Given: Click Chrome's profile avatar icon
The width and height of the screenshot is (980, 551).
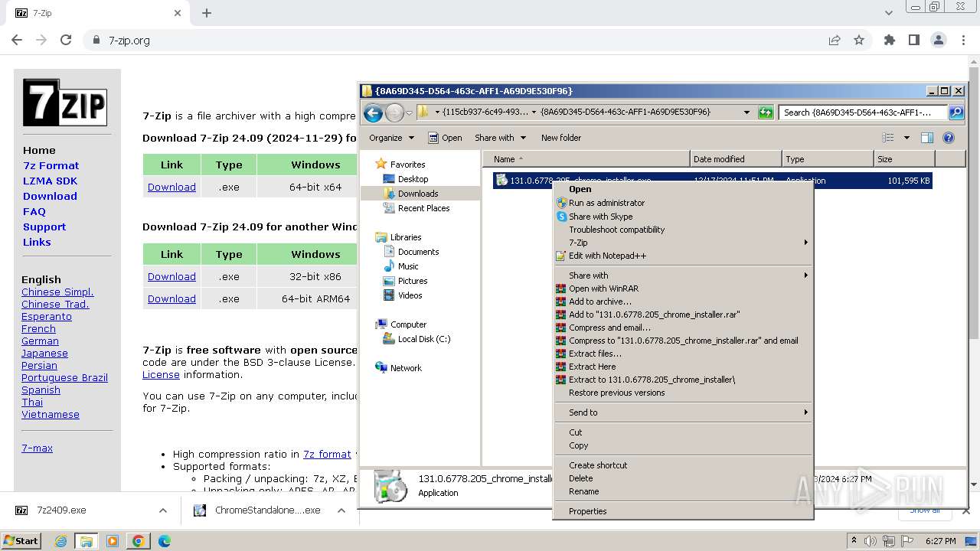Looking at the screenshot, I should (939, 40).
